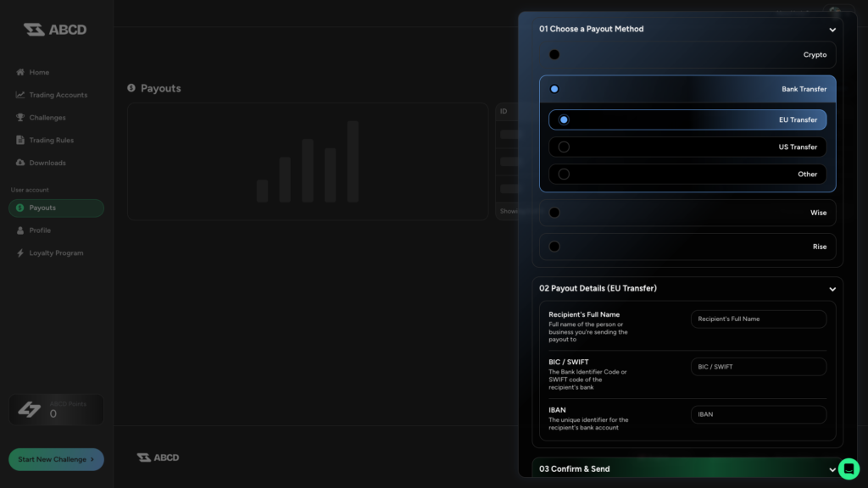Click the IBAN input field
The width and height of the screenshot is (868, 488).
point(758,414)
